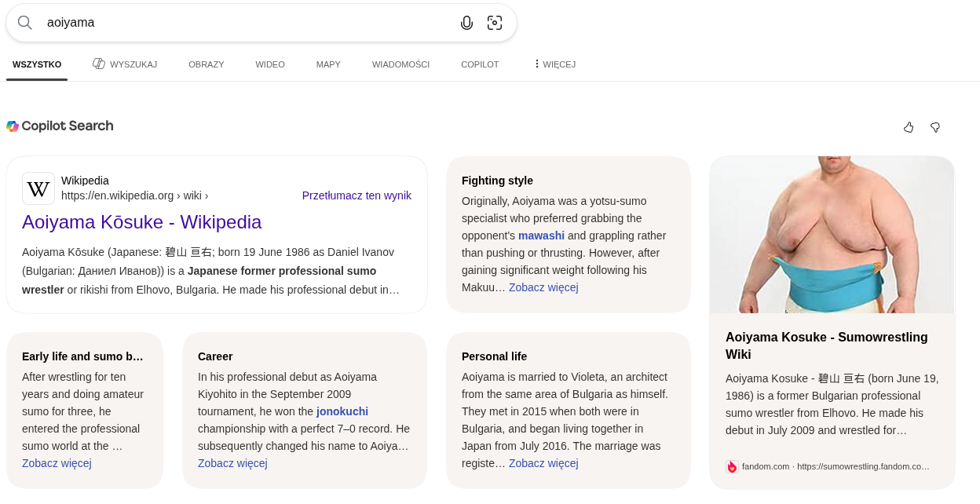Click the search box containing aoiyama
This screenshot has width=980, height=504.
point(236,23)
